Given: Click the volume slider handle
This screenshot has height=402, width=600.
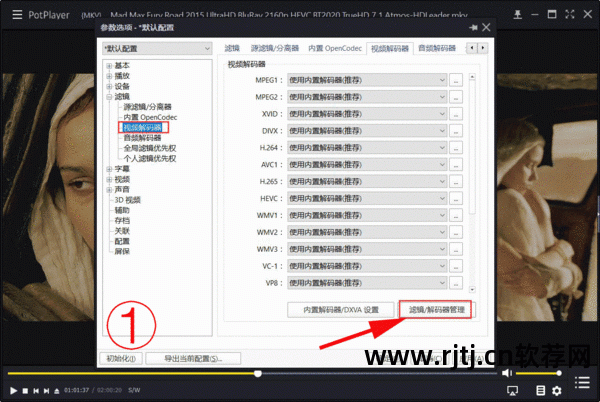Looking at the screenshot, I should 559,373.
